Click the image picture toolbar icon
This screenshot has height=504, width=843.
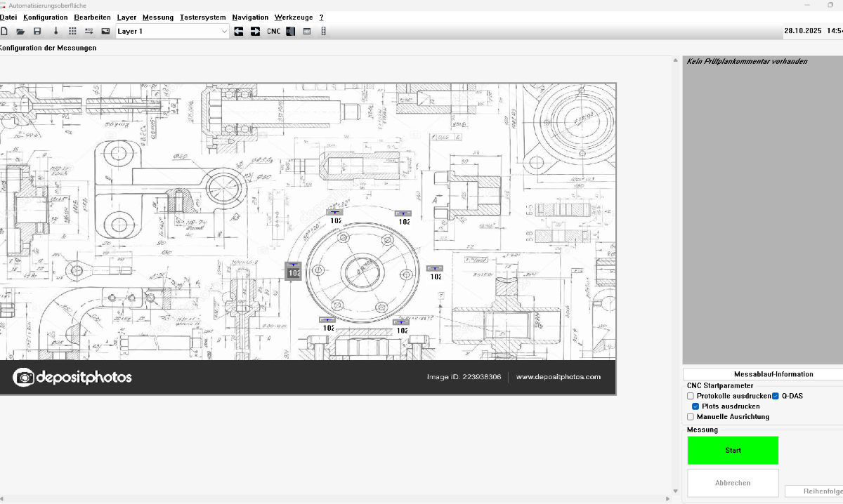point(106,31)
